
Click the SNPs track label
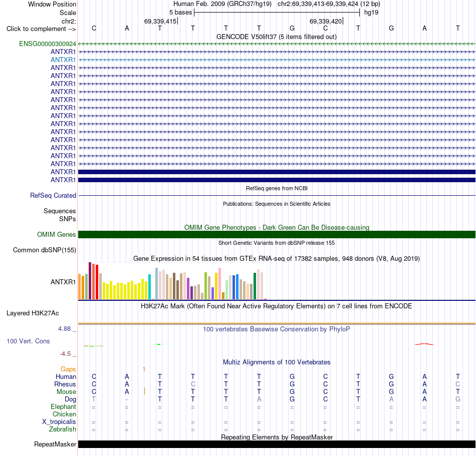coord(68,219)
